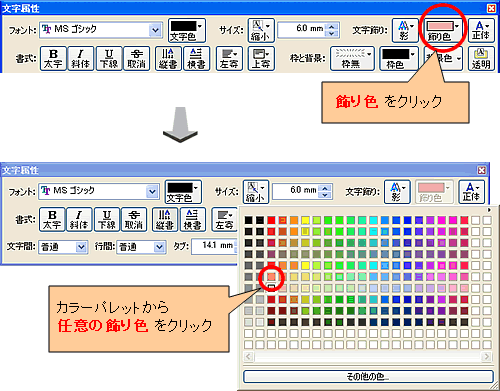Pick yellow swatch in palette top row

305,220
